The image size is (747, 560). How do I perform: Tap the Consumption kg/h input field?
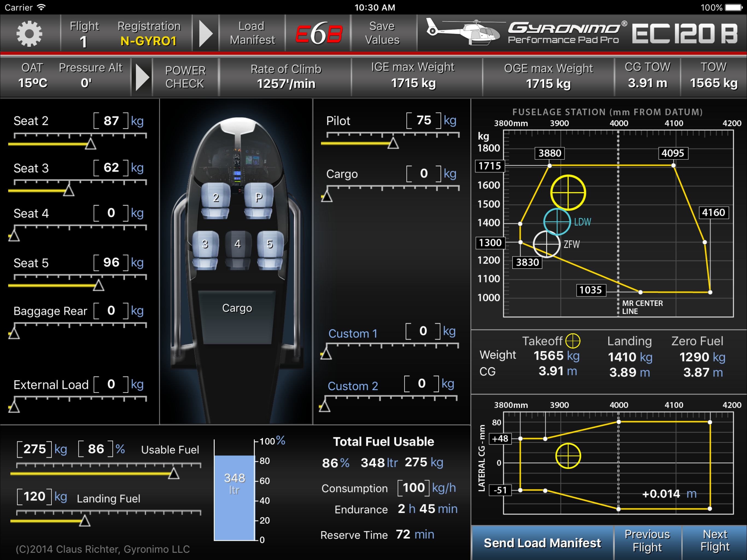(x=414, y=488)
